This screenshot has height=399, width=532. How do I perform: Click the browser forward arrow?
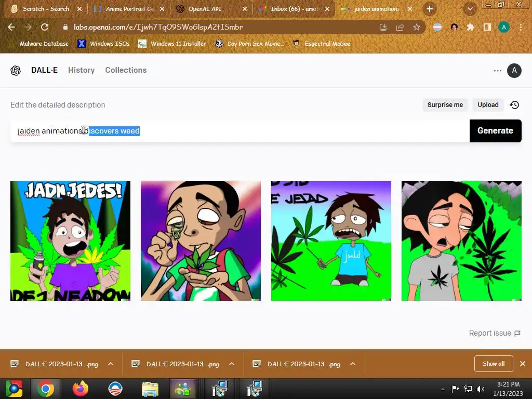(x=28, y=27)
